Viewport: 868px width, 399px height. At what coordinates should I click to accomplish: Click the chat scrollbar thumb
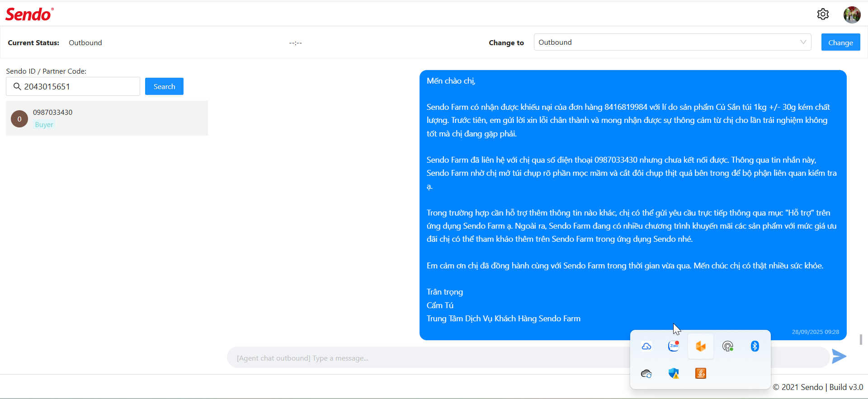pos(861,339)
